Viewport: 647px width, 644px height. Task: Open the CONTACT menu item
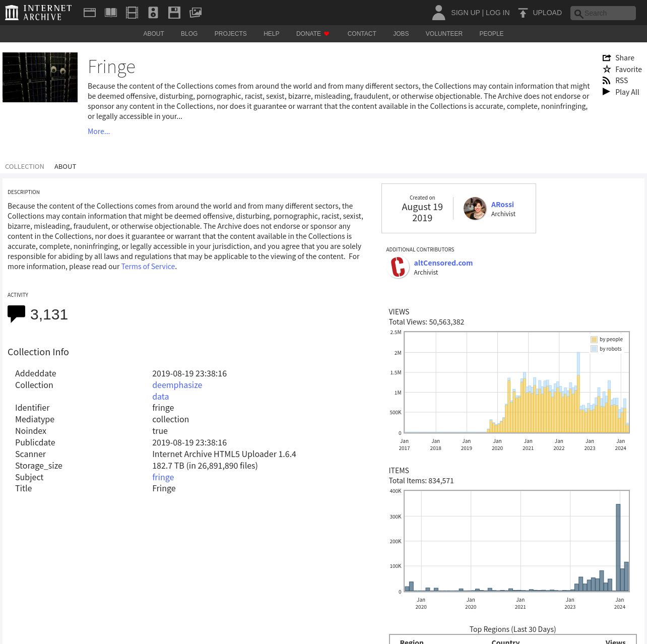point(362,34)
